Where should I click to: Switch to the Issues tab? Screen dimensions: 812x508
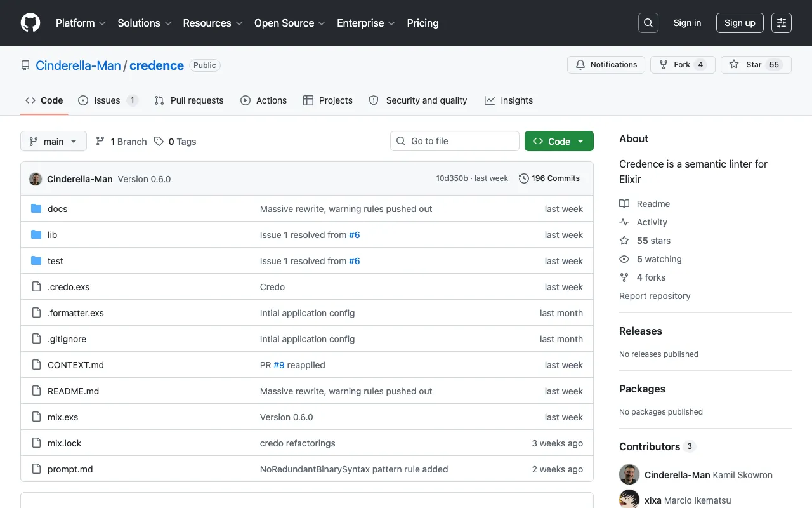pyautogui.click(x=108, y=100)
